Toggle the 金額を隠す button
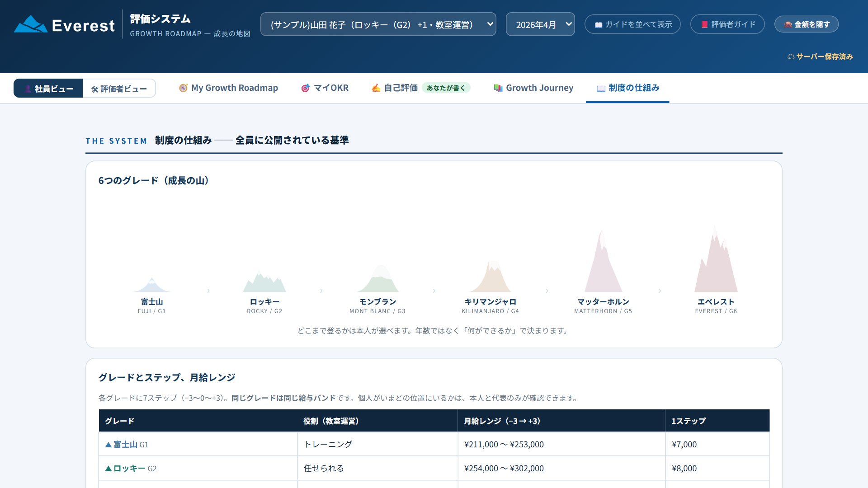 coord(807,24)
